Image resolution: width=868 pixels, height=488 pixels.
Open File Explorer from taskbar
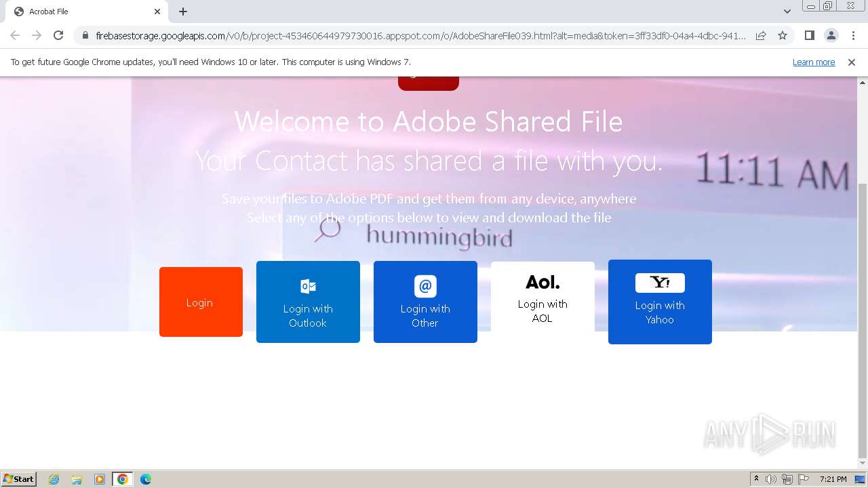coord(77,479)
